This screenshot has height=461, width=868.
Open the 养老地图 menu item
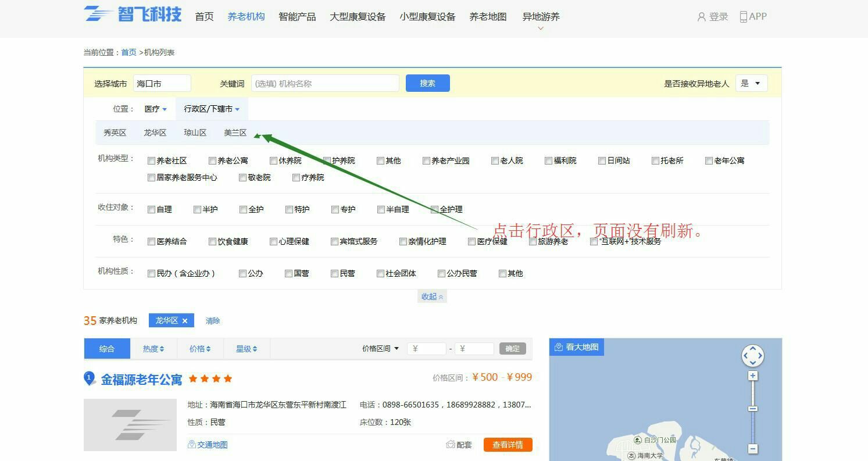[488, 17]
